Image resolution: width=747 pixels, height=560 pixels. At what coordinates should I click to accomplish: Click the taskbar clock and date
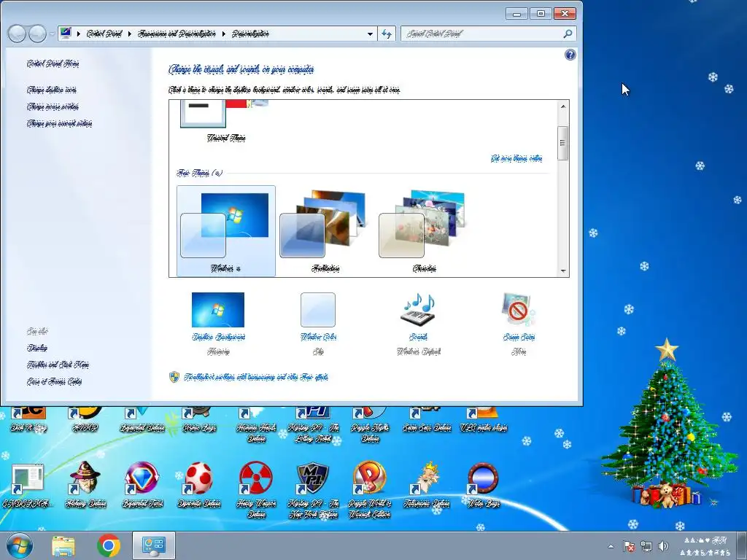pos(705,546)
